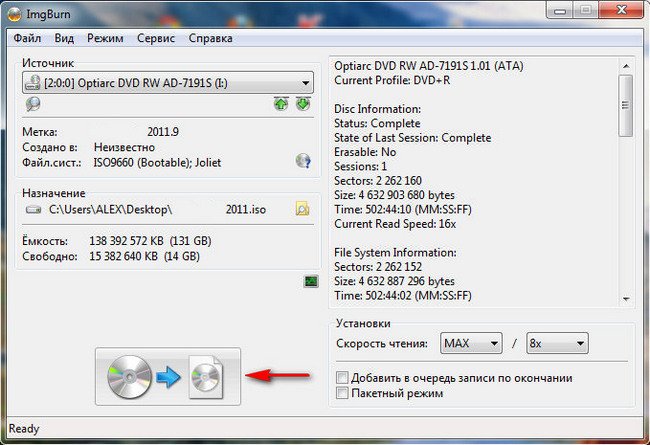650x445 pixels.
Task: Click the Sectors: 2 262 152 line
Action: [x=378, y=267]
